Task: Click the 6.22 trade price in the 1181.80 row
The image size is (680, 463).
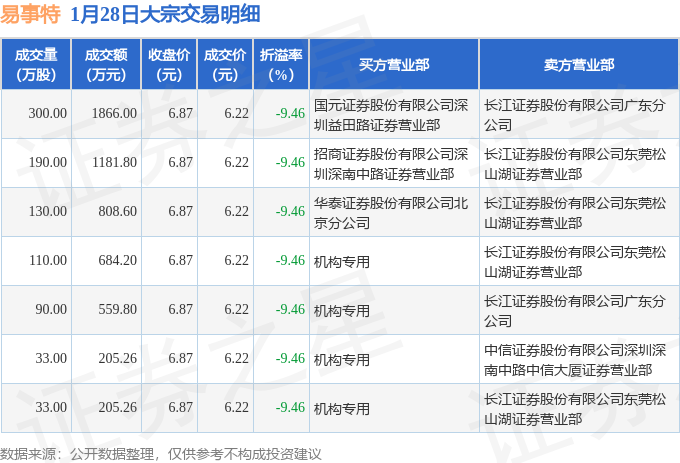Action: 236,163
